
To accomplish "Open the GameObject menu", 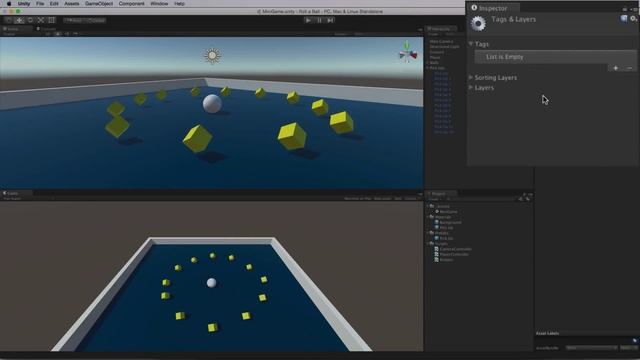I will click(x=99, y=4).
